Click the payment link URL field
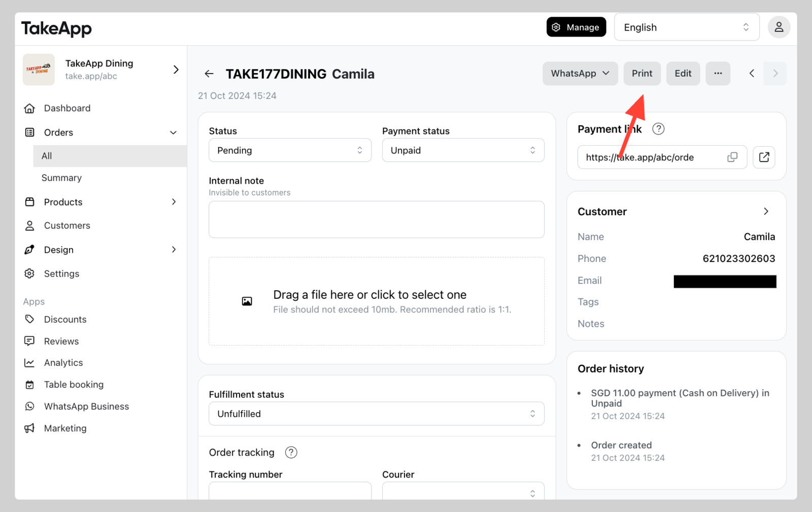 click(x=662, y=157)
